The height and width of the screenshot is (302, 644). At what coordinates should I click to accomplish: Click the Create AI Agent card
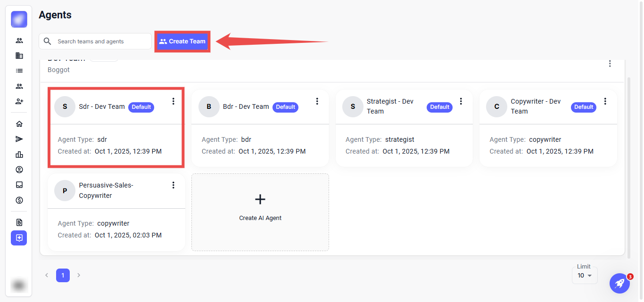(260, 212)
